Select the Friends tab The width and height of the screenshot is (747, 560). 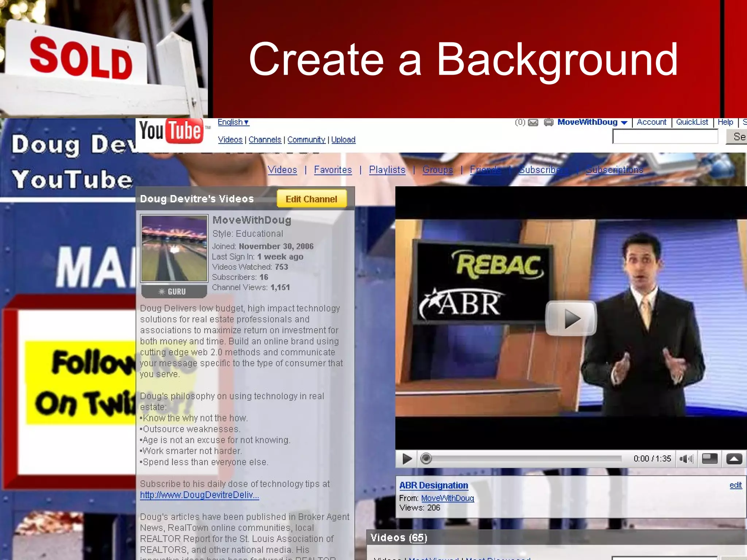tap(485, 170)
